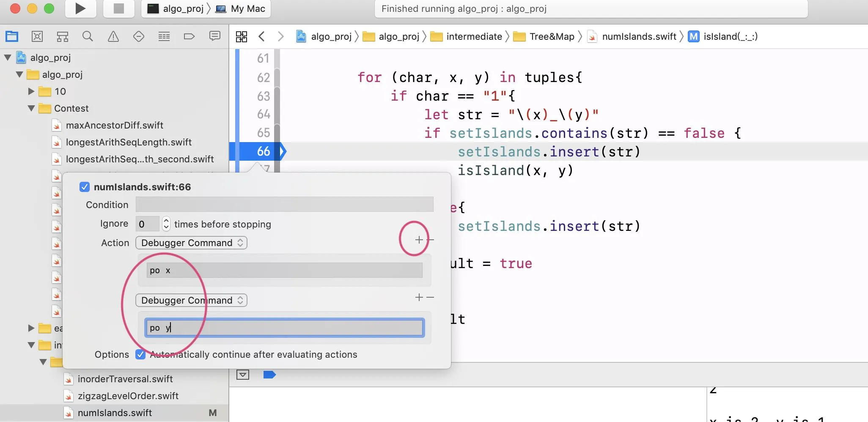
Task: Select maxAncestorDiff.swift in the navigator
Action: click(x=115, y=125)
